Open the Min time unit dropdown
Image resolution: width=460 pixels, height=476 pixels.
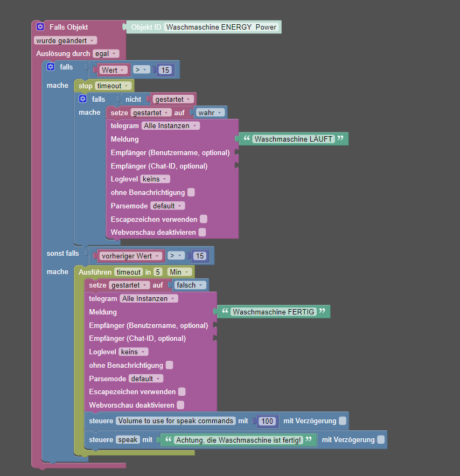click(179, 272)
